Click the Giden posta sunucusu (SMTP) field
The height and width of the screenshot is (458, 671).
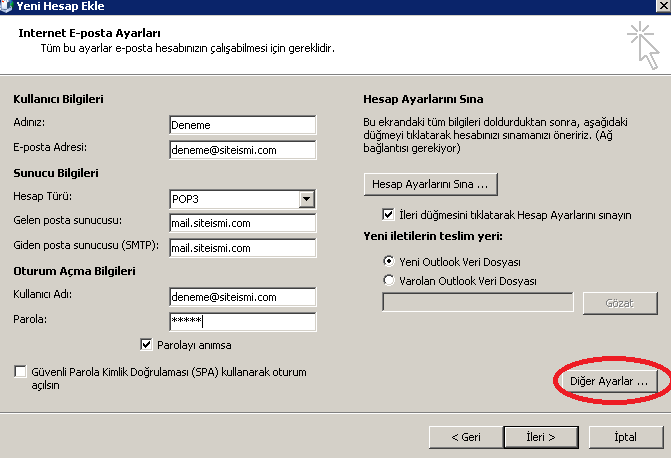pos(243,248)
